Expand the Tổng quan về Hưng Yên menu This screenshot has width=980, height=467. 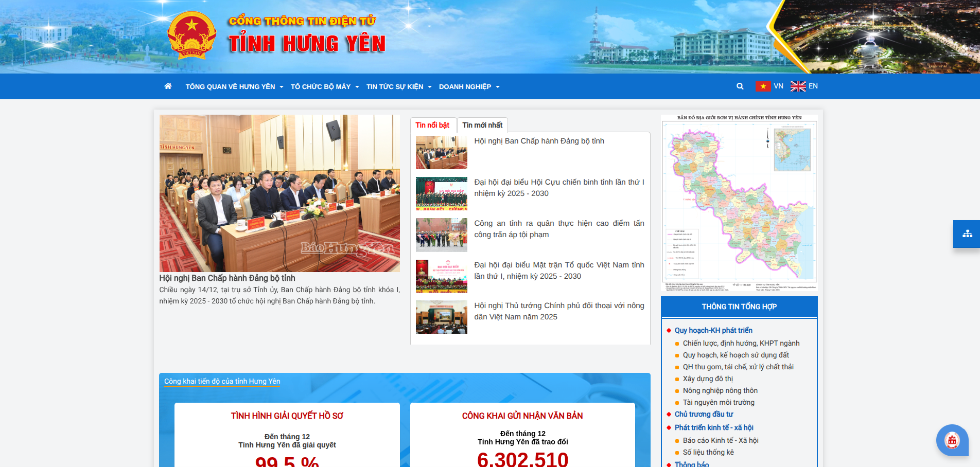[234, 87]
